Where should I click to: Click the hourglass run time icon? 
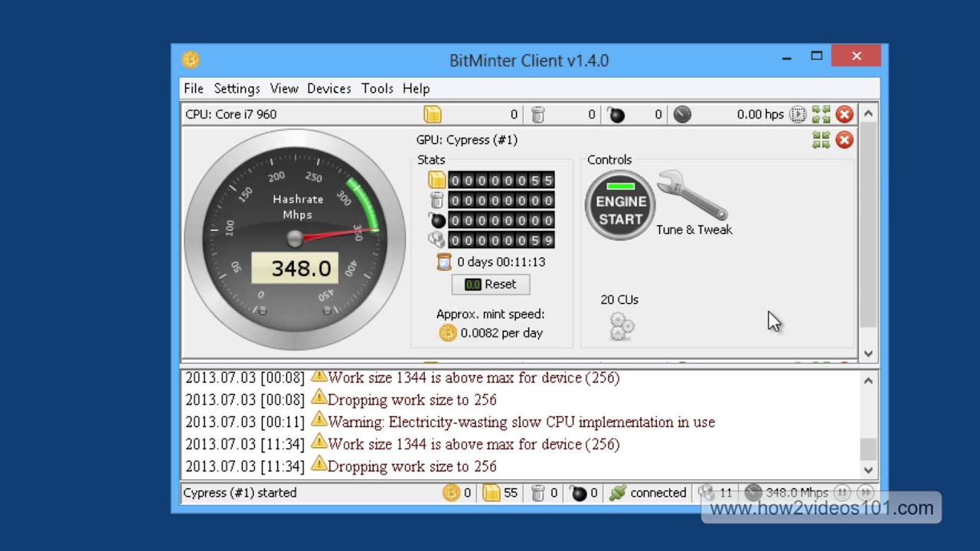pyautogui.click(x=444, y=262)
